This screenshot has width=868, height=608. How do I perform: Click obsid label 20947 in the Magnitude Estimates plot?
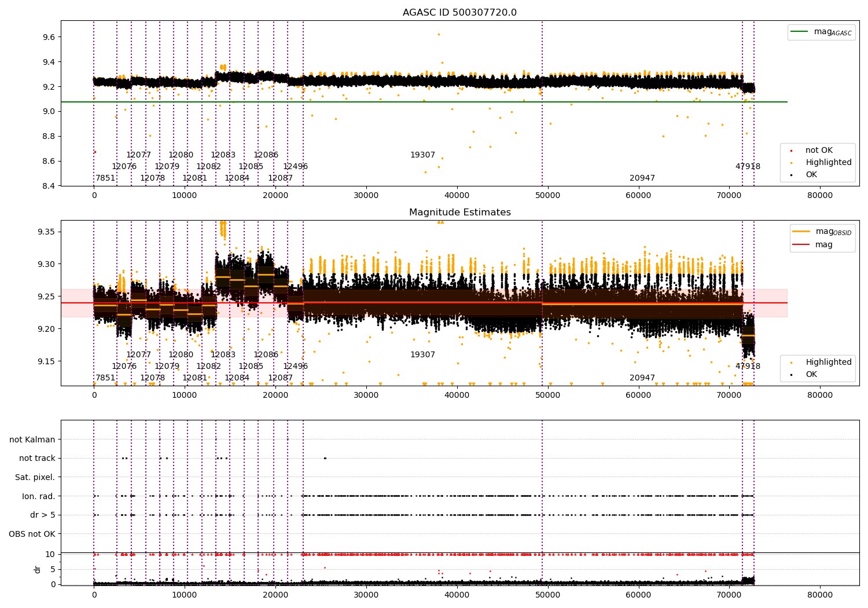(x=642, y=378)
